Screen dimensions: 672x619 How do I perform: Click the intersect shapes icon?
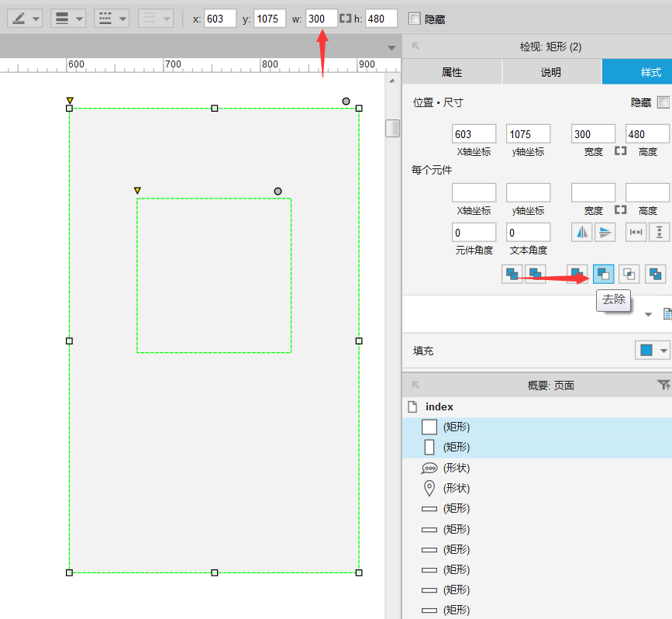click(x=629, y=274)
